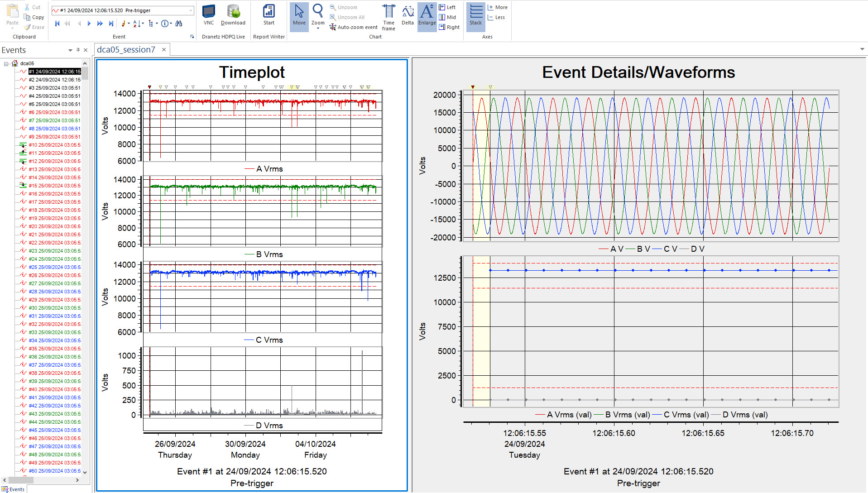Align to Mid

[447, 17]
